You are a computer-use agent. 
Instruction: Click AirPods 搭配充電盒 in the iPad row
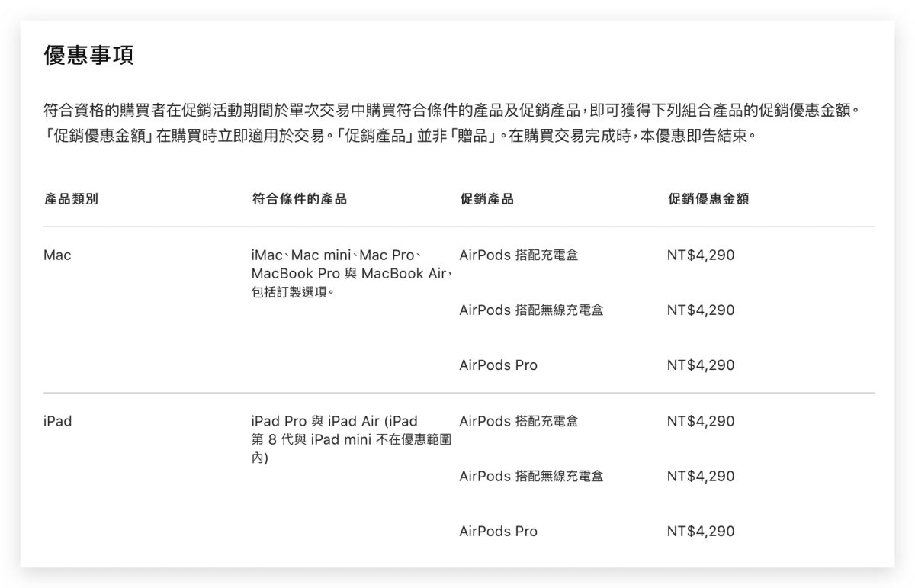518,421
